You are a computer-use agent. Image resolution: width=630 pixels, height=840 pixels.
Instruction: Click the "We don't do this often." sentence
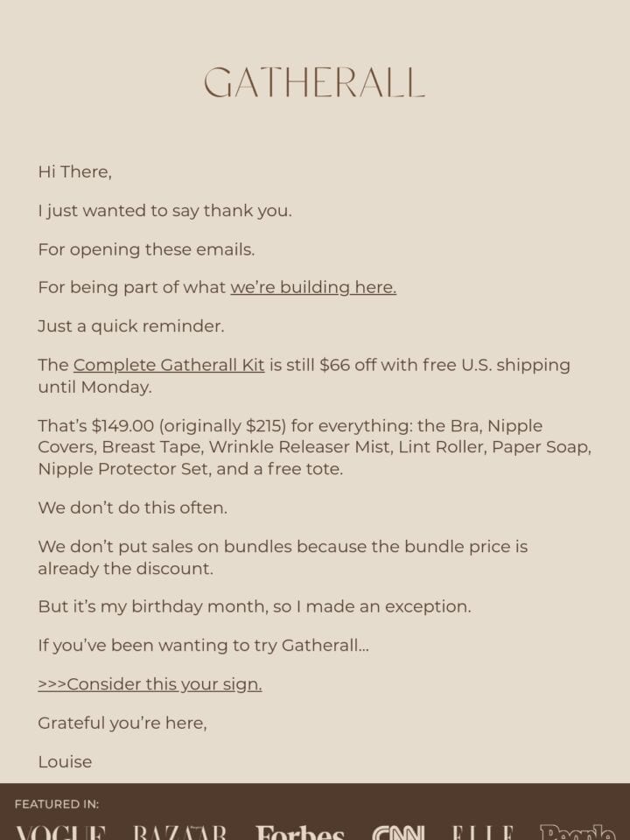[x=133, y=507]
